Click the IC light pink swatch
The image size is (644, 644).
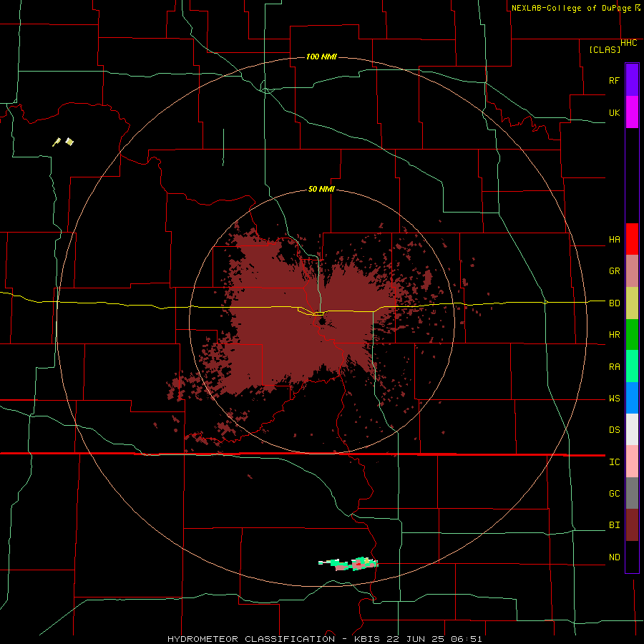632,462
